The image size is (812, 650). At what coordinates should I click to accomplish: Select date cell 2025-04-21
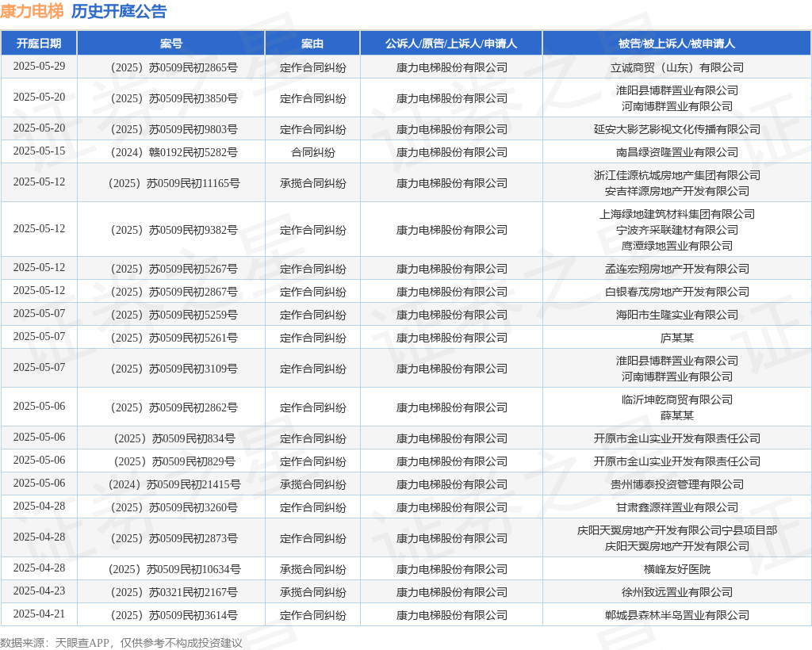[x=39, y=614]
